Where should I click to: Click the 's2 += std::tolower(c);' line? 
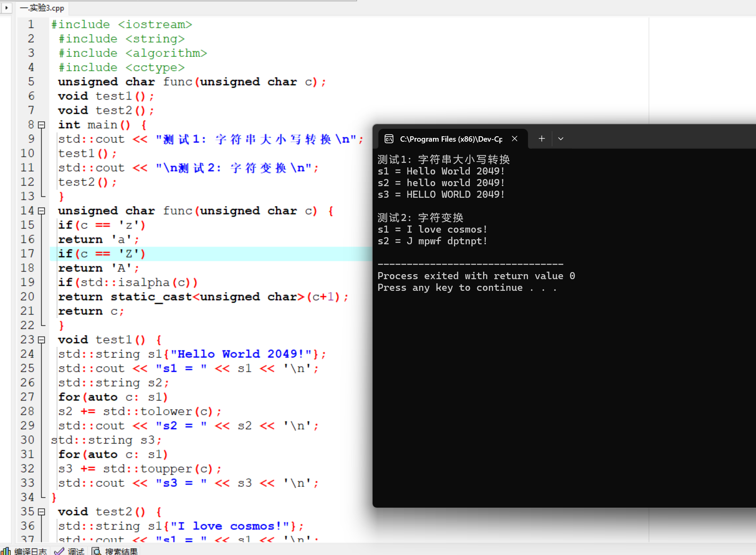click(140, 412)
